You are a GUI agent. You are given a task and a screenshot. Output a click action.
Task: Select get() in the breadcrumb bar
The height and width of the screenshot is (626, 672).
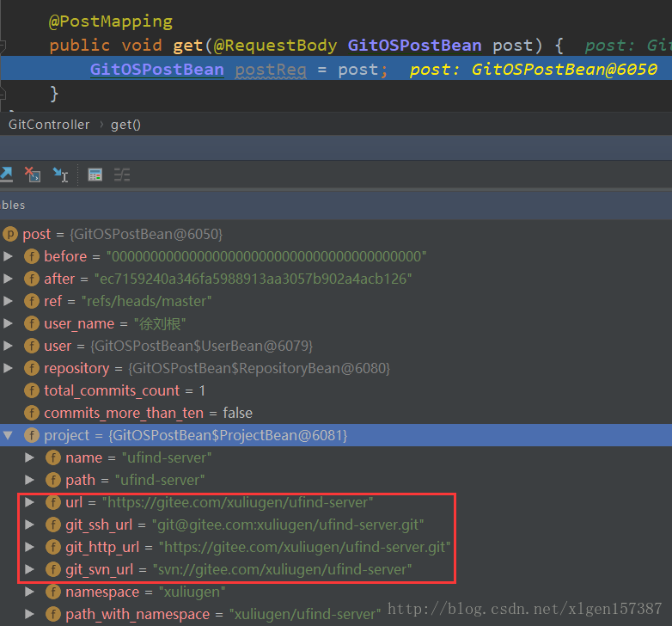tap(125, 125)
